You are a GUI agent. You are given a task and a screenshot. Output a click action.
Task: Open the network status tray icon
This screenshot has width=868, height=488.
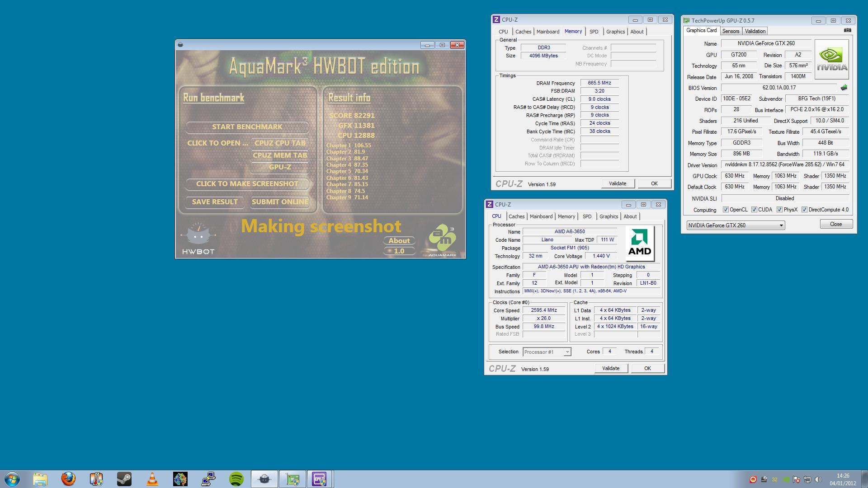tap(807, 479)
